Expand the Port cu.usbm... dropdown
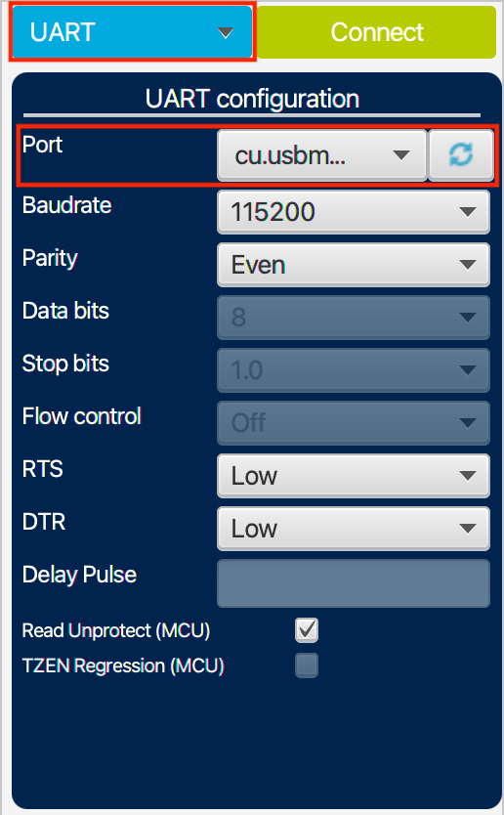This screenshot has height=815, width=504. pos(321,155)
